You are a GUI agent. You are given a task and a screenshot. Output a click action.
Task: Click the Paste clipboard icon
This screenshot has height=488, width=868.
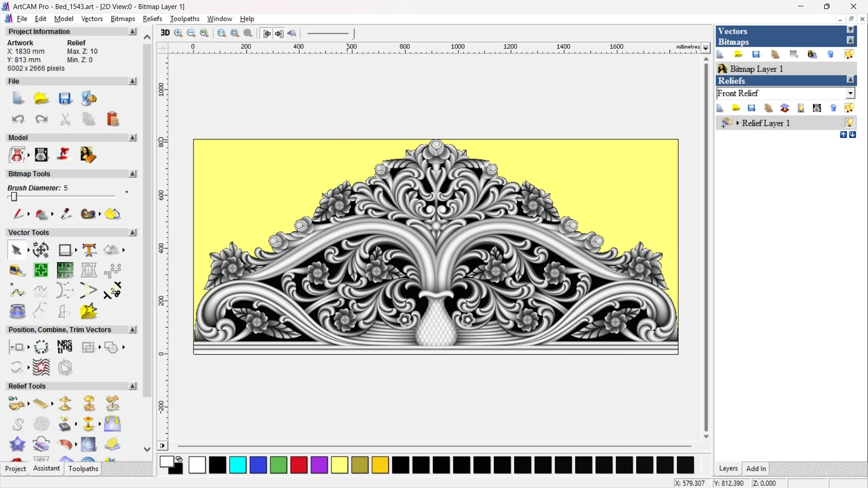113,119
